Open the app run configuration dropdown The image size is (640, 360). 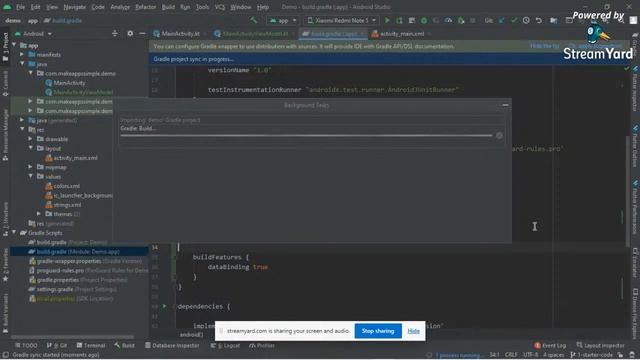click(x=282, y=20)
